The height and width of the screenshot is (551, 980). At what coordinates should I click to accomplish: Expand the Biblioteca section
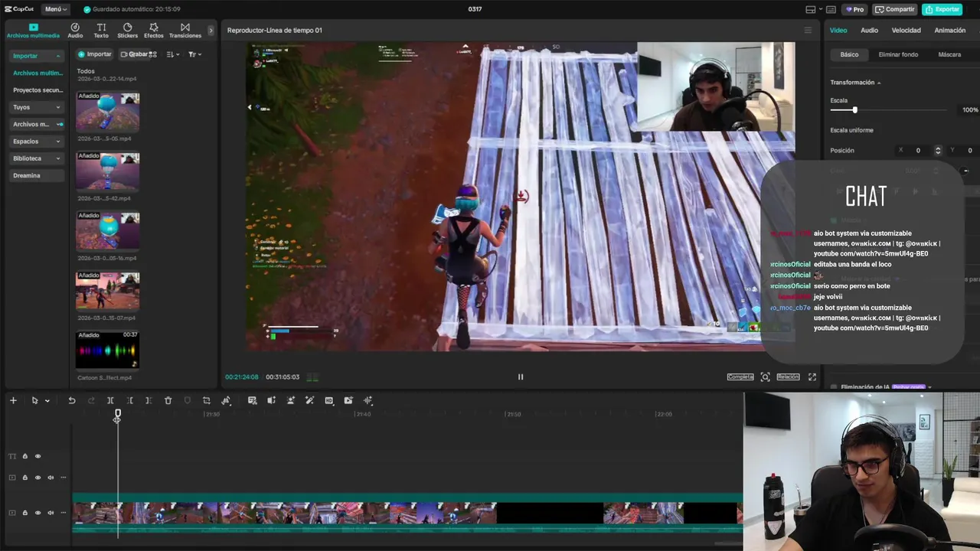(x=57, y=158)
